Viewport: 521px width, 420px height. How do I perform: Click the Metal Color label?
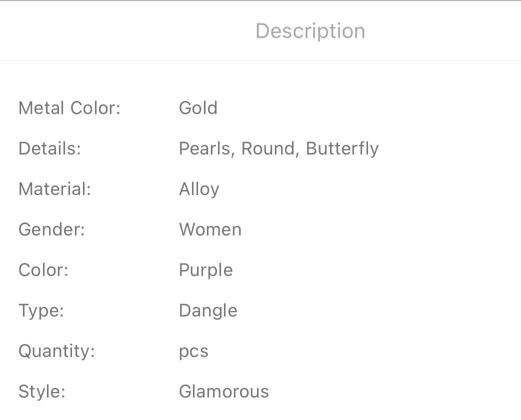point(69,108)
